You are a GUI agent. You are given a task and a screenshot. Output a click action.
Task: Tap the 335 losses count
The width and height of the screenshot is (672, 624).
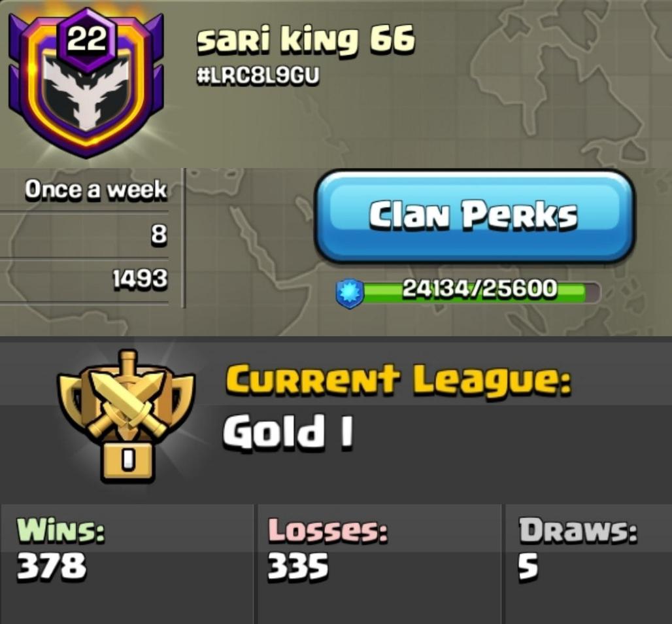[x=298, y=566]
